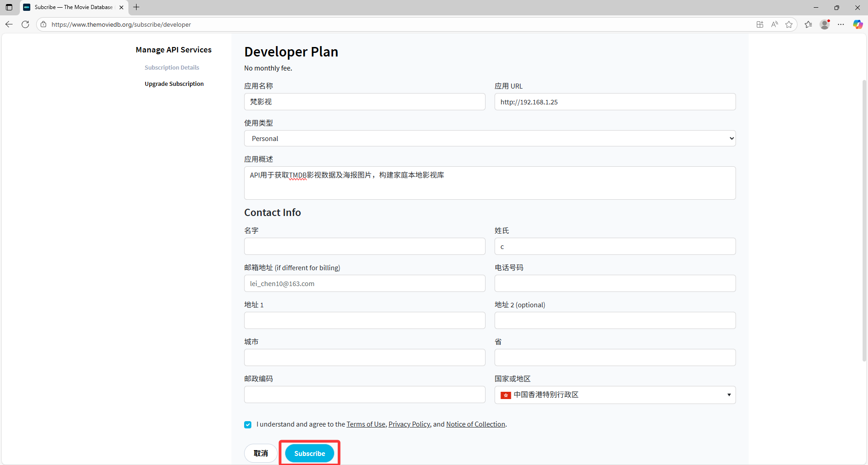868x465 pixels.
Task: Click the 城市 input field
Action: [365, 357]
